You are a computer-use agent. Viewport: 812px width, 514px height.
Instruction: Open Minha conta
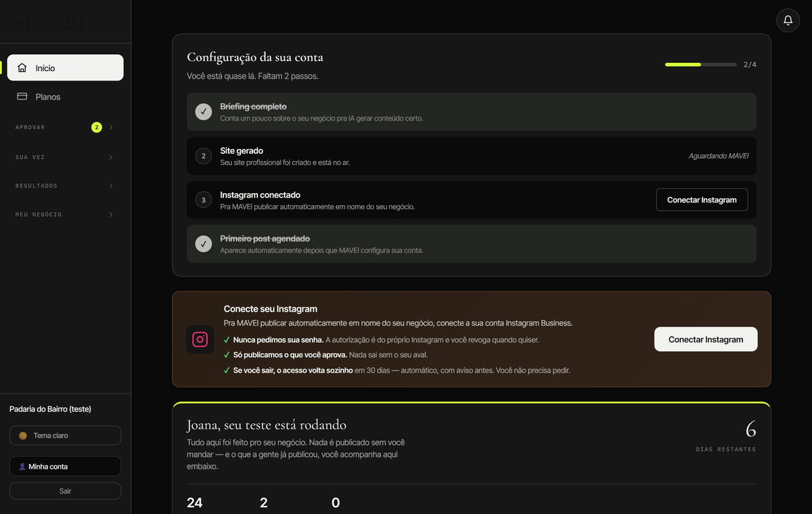pyautogui.click(x=65, y=467)
